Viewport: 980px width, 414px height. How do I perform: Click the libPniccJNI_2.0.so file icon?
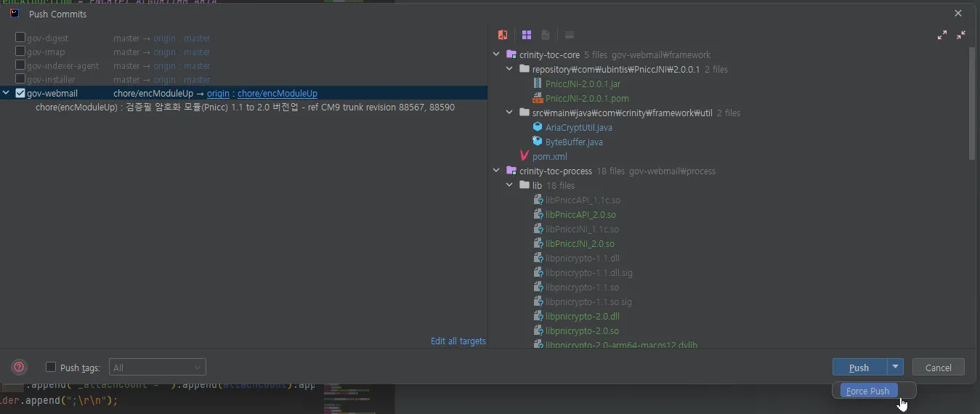pos(538,243)
